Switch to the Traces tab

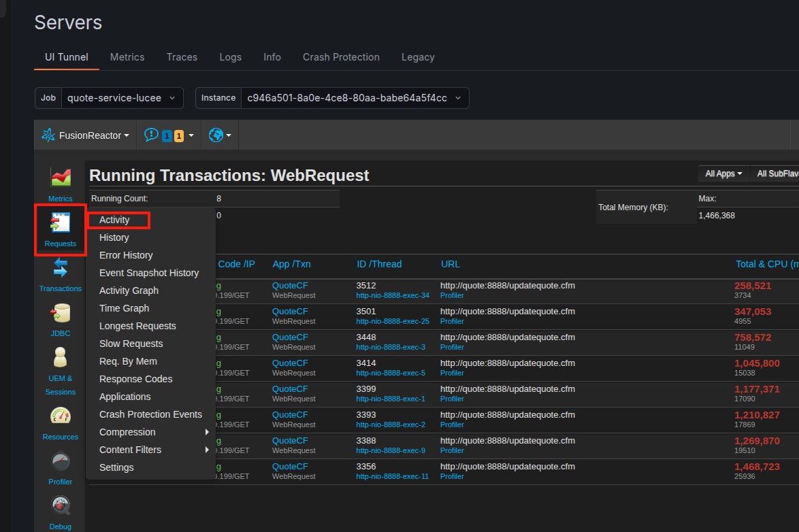[182, 57]
